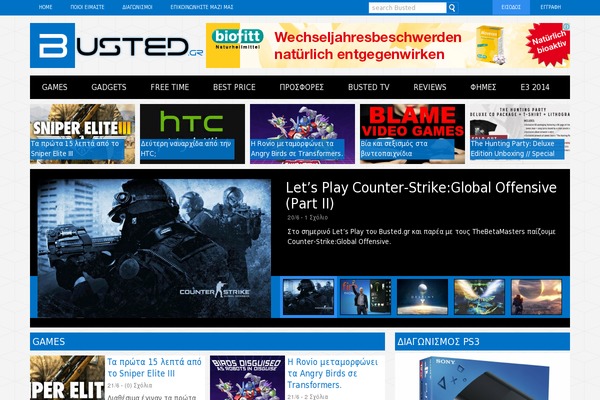Image resolution: width=600 pixels, height=400 pixels.
Task: Open the HOME top menu link
Action: (x=46, y=7)
